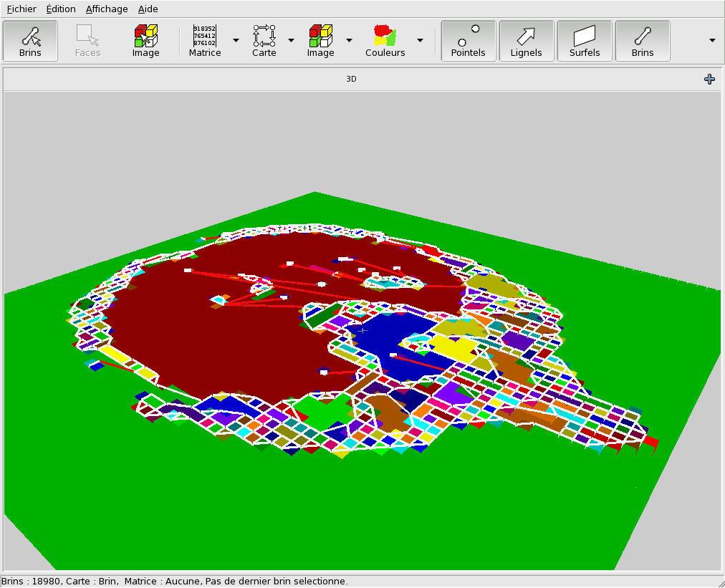The width and height of the screenshot is (725, 588).
Task: Toggle Surfels display
Action: pyautogui.click(x=585, y=41)
